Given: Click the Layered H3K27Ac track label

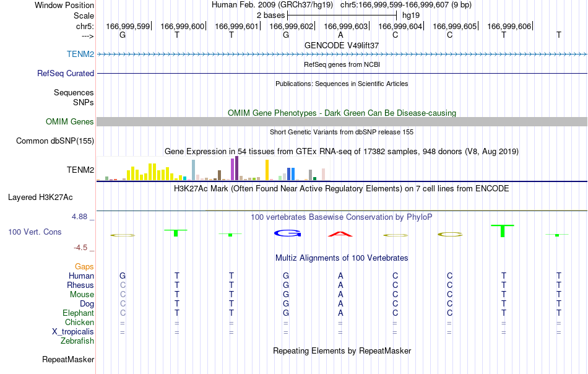Looking at the screenshot, I should click(x=40, y=198).
